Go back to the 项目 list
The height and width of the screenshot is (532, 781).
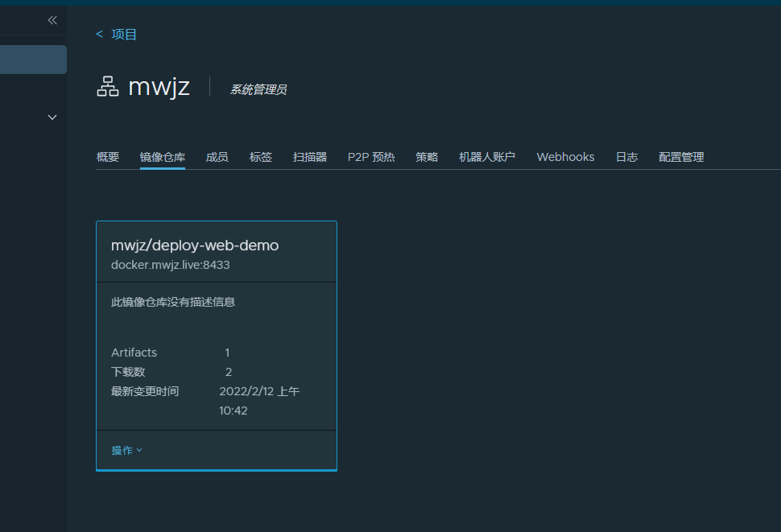(x=124, y=35)
